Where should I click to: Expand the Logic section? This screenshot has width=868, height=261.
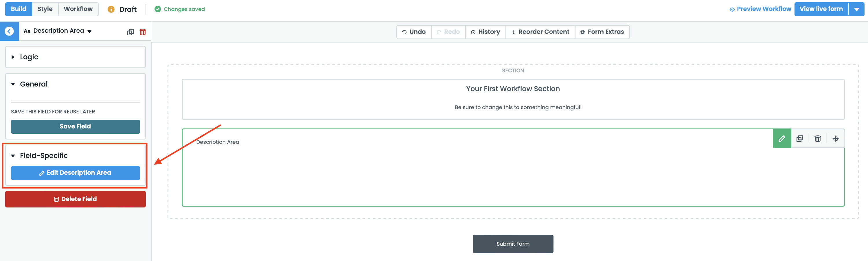[29, 57]
